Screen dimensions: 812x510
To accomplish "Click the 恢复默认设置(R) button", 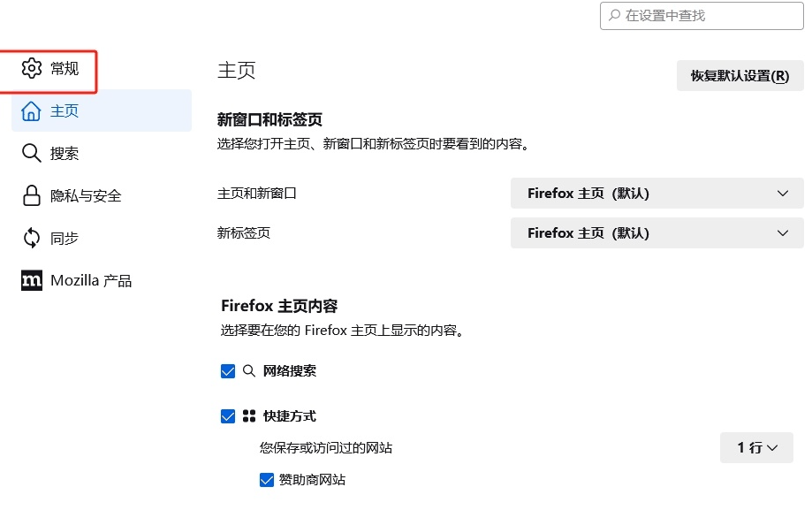I will tap(740, 75).
